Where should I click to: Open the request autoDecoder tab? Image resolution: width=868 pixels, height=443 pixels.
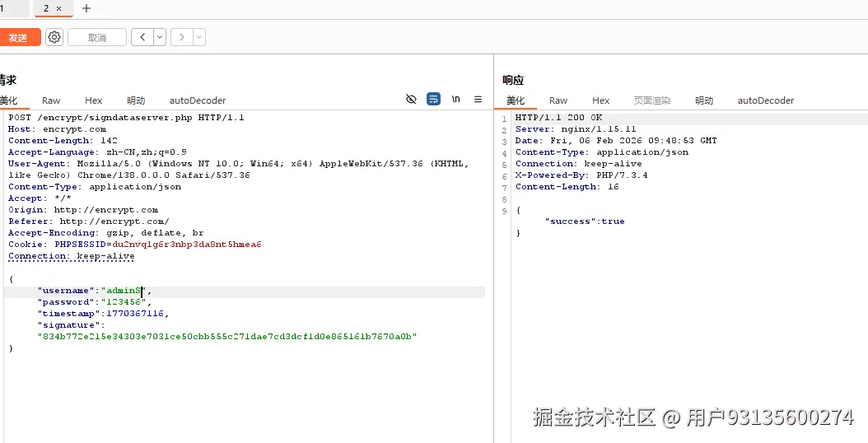coord(198,100)
